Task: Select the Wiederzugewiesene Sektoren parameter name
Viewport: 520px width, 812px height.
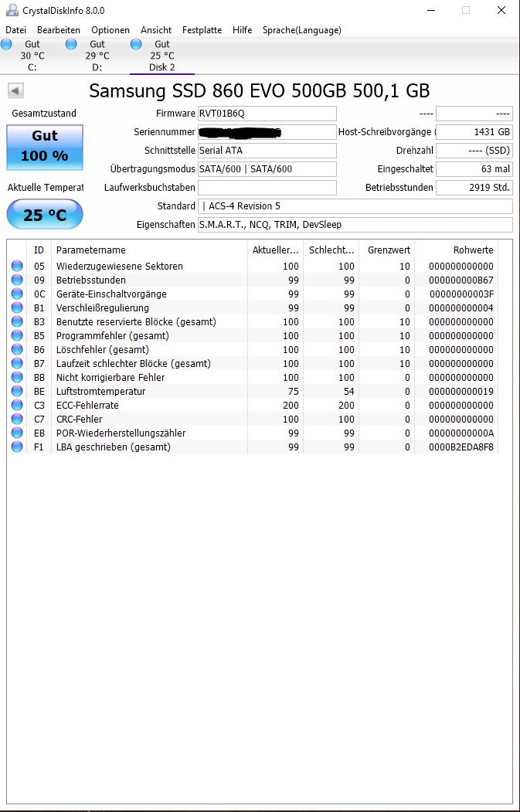Action: click(119, 267)
